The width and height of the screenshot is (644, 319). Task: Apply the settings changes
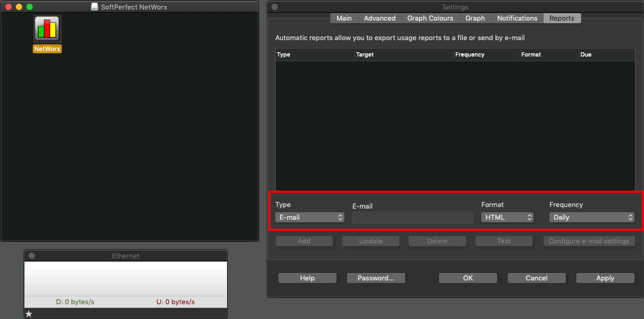605,278
